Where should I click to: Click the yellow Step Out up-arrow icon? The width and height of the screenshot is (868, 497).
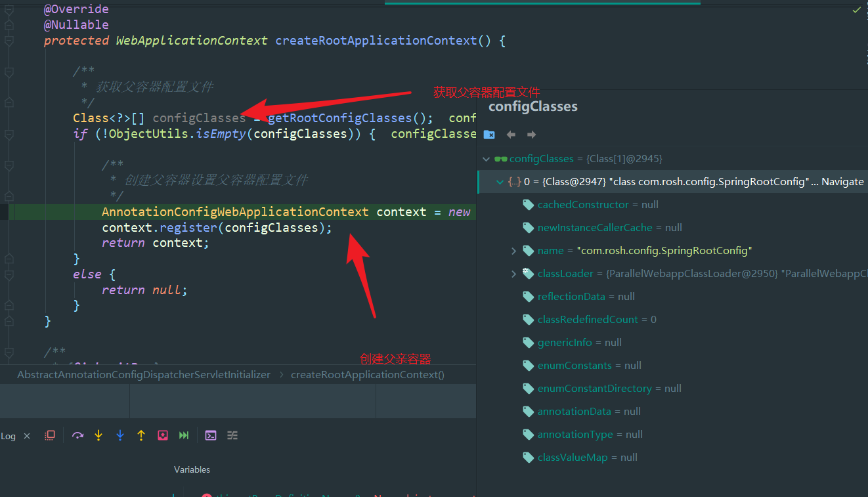tap(141, 435)
